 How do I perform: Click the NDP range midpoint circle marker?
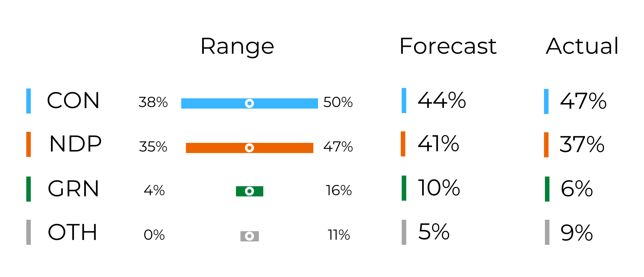click(249, 148)
